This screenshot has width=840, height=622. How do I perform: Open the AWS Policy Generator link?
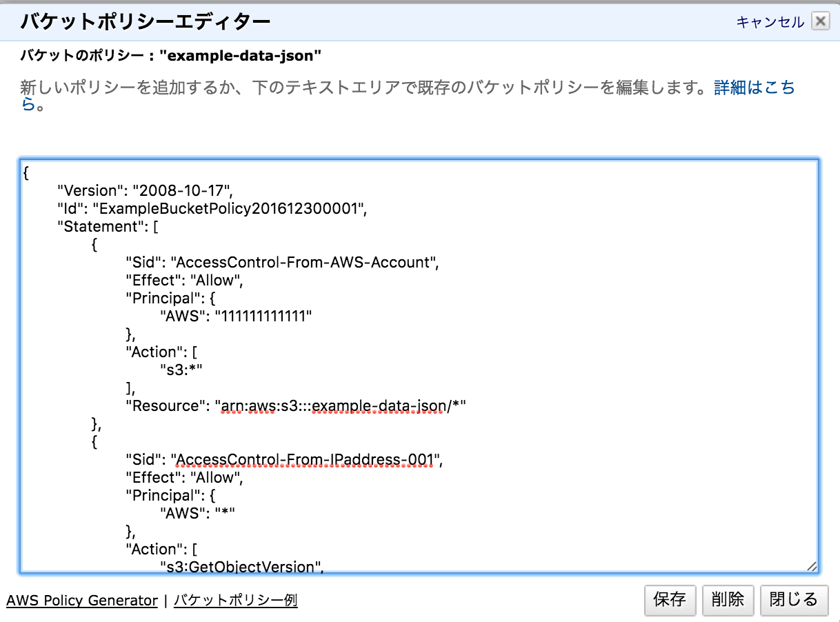point(82,600)
